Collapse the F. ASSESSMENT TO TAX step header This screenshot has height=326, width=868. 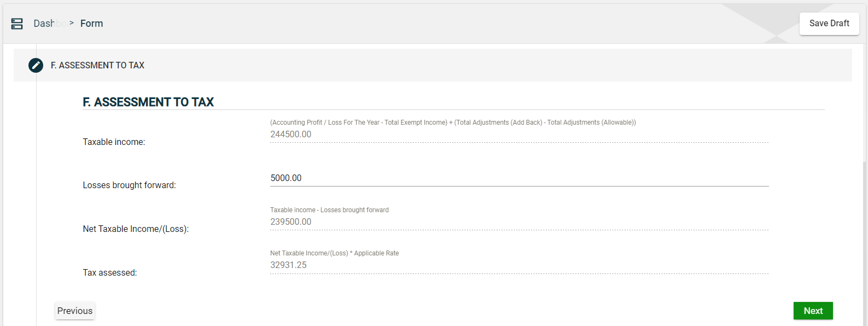point(97,66)
